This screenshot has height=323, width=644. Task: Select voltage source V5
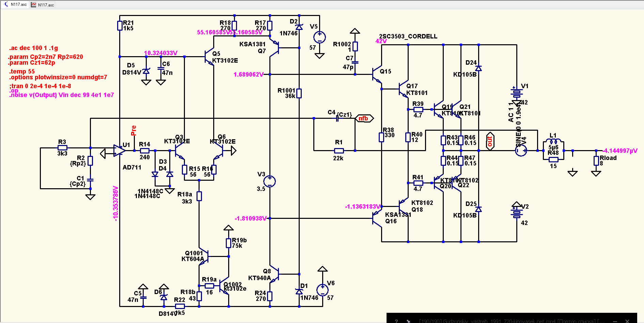pyautogui.click(x=319, y=37)
